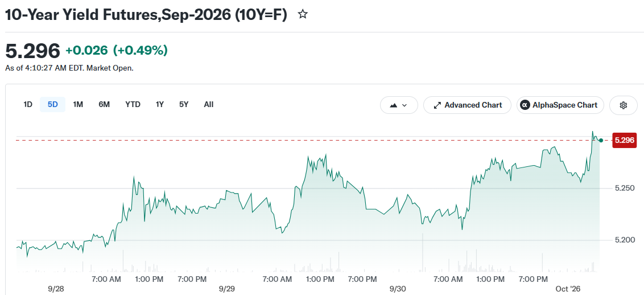Open the AlphaSpace Chart
Viewport: 644px width, 295px height.
pyautogui.click(x=560, y=105)
